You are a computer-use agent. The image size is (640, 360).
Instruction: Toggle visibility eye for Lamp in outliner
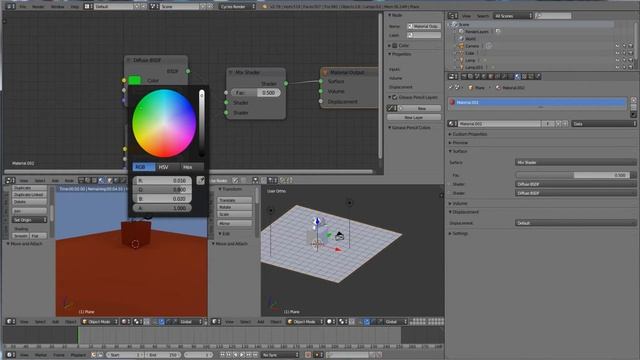pos(617,60)
